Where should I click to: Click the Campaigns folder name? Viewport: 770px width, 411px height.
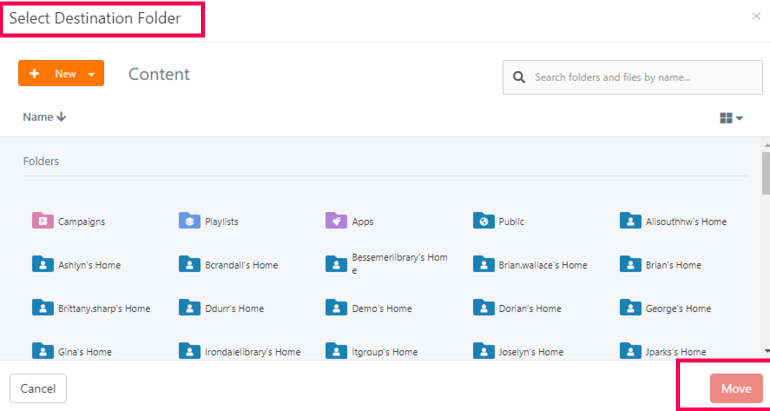(82, 221)
